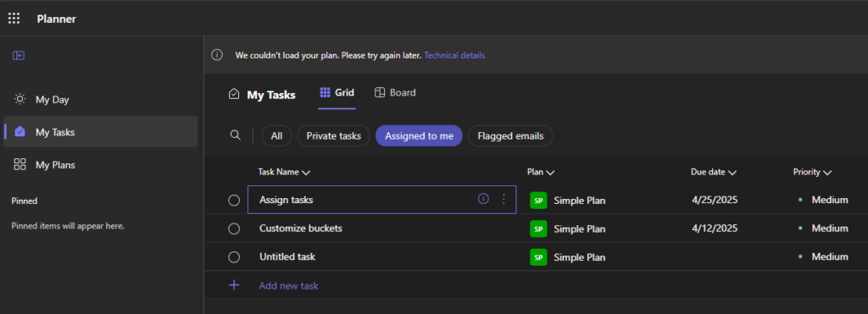Click the info icon in error banner
This screenshot has height=314, width=868.
tap(218, 55)
